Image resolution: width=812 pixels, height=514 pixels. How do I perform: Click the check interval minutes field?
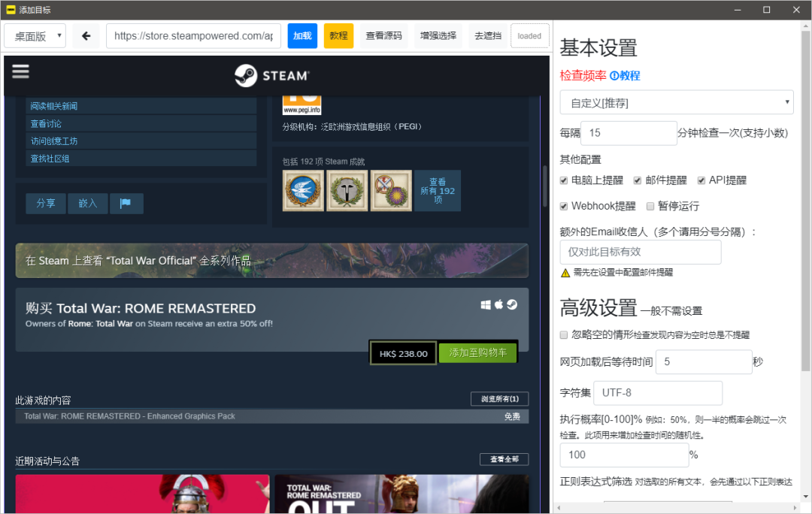pos(629,133)
